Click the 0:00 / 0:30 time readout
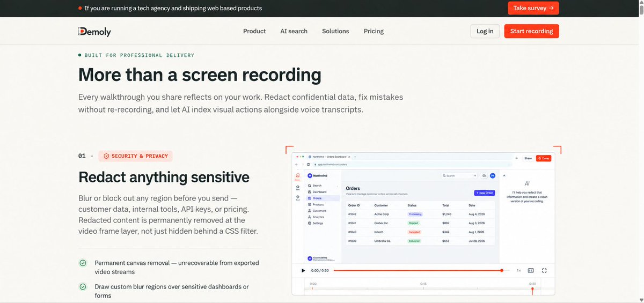 click(320, 270)
